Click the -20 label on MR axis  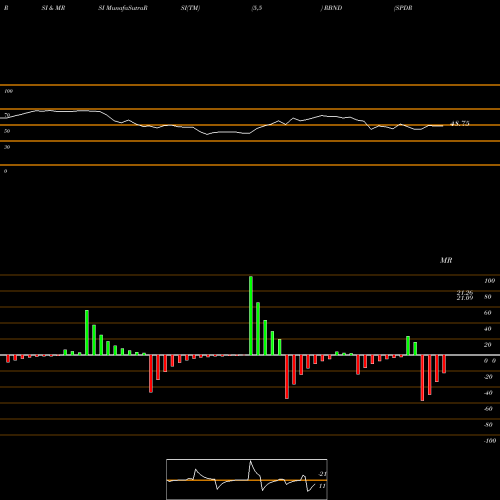[x=488, y=377]
